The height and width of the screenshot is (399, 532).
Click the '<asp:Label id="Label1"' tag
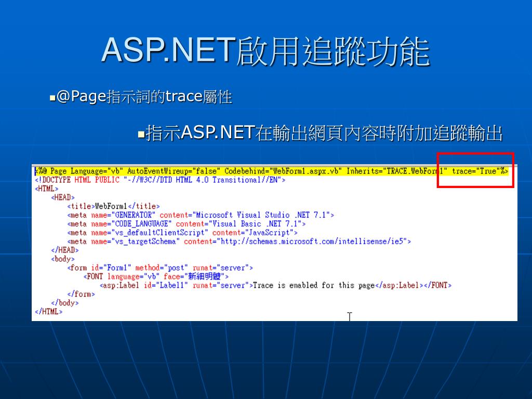pyautogui.click(x=177, y=285)
